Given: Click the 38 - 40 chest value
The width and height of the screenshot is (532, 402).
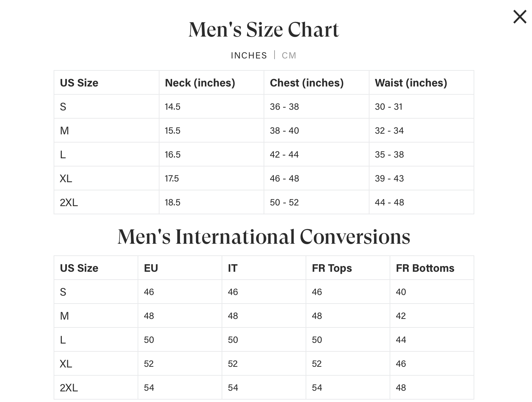Looking at the screenshot, I should point(284,131).
